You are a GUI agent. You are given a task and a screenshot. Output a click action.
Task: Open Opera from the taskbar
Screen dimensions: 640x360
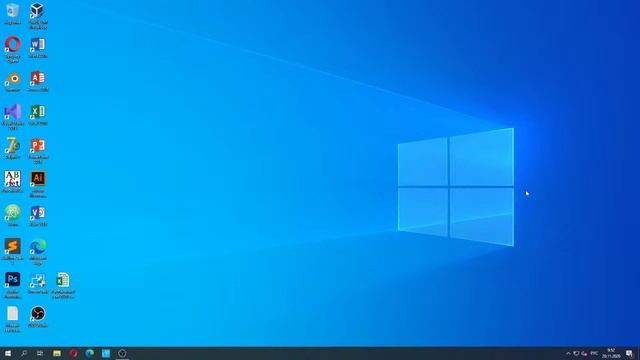pos(73,353)
